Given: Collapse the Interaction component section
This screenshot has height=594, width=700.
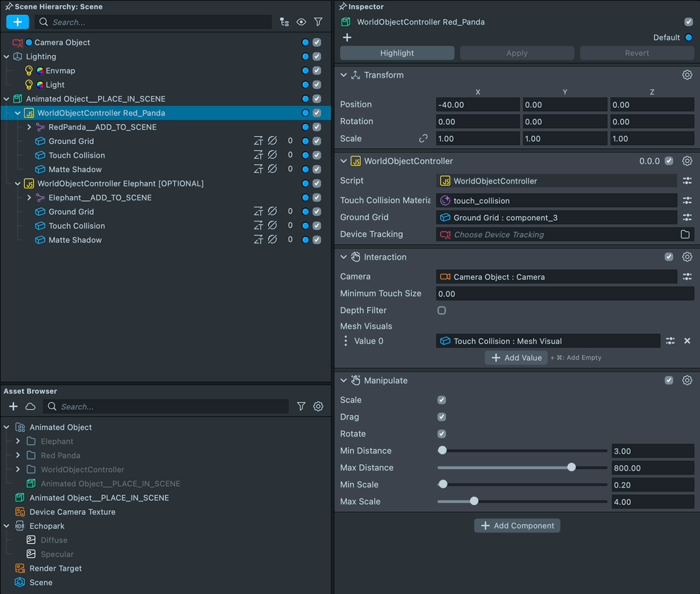Looking at the screenshot, I should pos(344,257).
